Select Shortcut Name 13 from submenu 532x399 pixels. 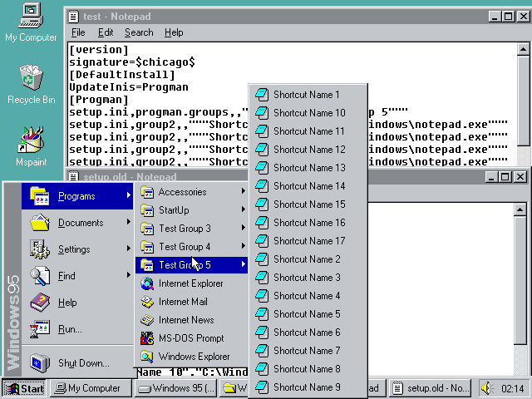308,168
